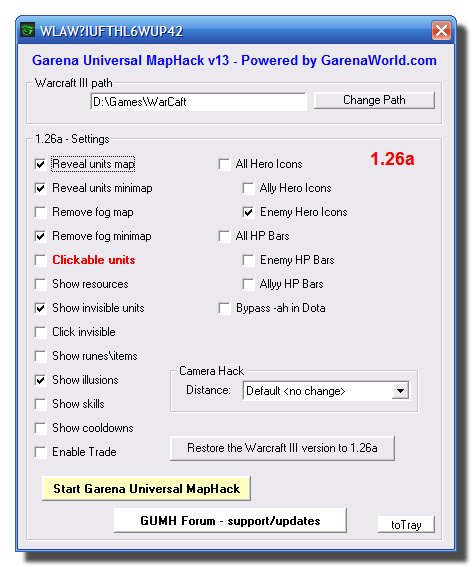Image resolution: width=472 pixels, height=567 pixels.
Task: Click the 1.26a - Settings group label
Action: pyautogui.click(x=72, y=139)
